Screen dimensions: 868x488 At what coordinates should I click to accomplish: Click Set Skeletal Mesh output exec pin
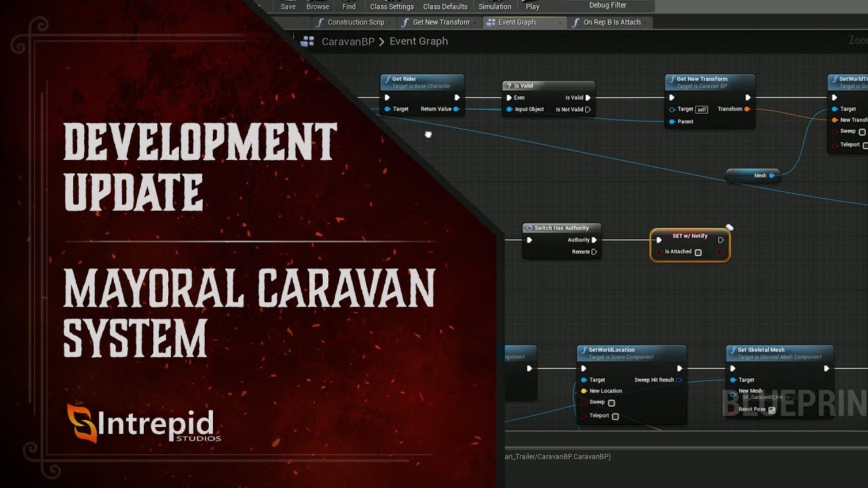[826, 369]
